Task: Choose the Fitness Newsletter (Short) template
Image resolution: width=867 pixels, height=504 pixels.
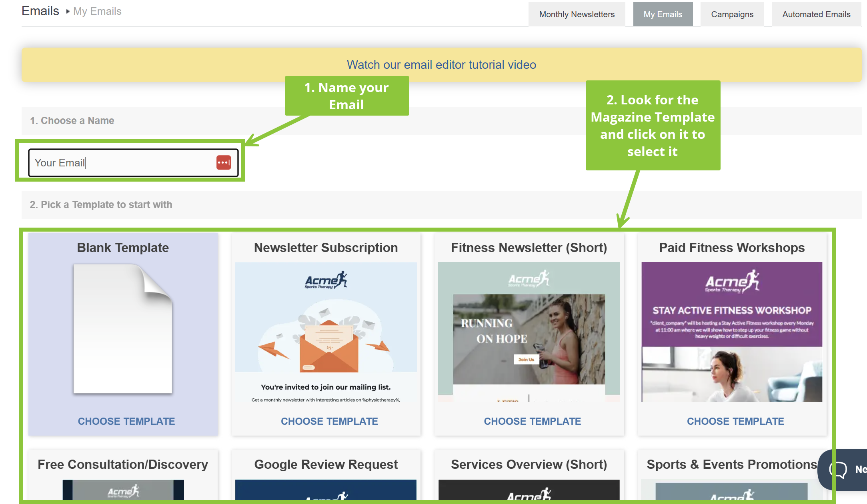Action: tap(532, 421)
